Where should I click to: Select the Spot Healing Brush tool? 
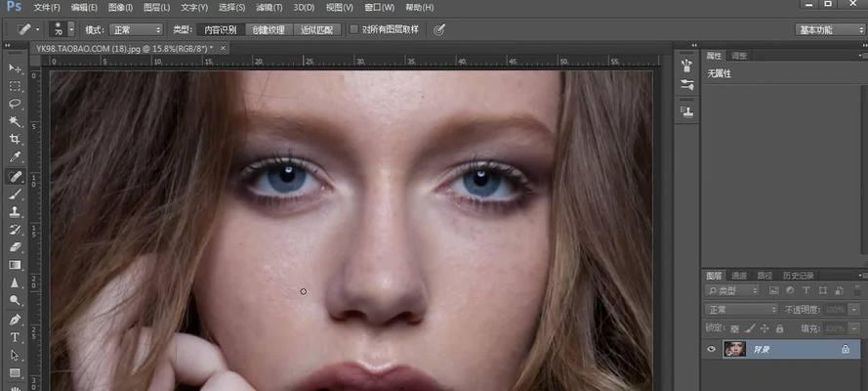point(15,176)
